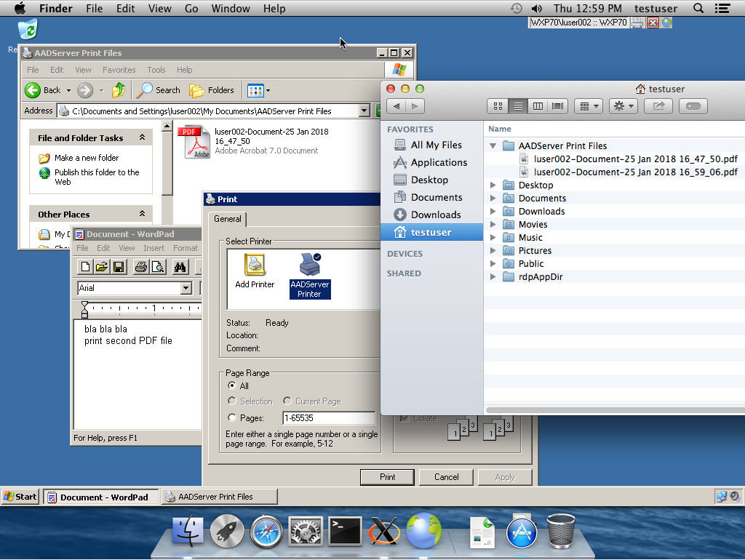Select the AADServer Printer icon
745x560 pixels.
click(x=310, y=265)
